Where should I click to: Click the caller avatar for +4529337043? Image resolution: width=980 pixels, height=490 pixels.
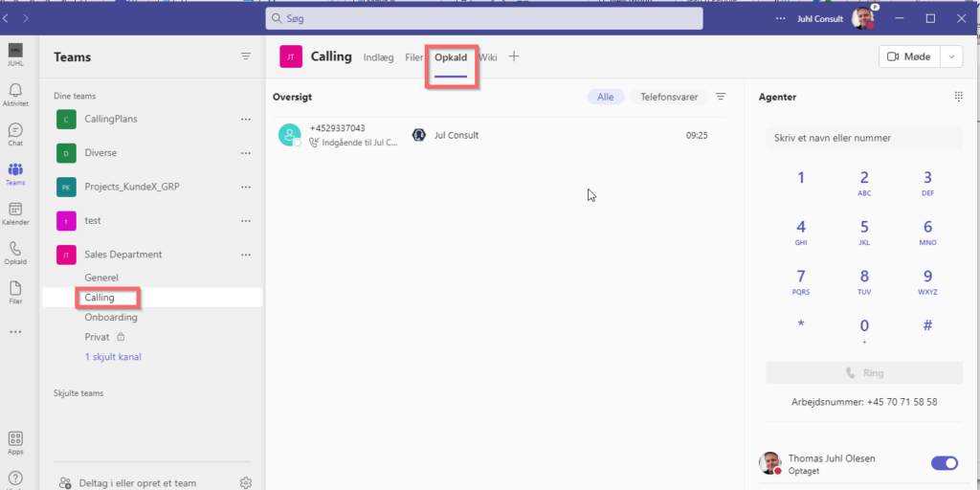289,135
